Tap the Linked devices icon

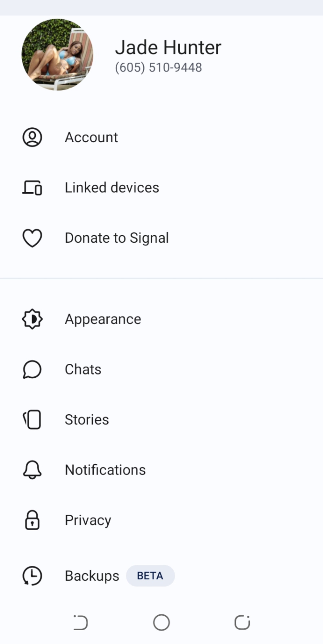[32, 188]
